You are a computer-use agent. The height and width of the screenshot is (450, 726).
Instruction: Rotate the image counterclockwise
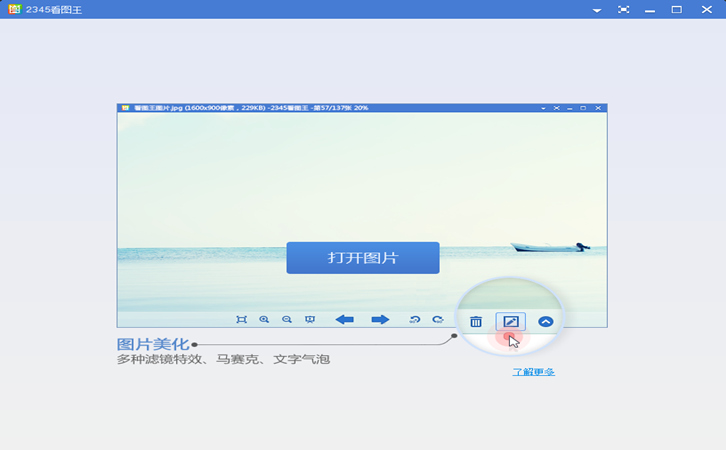tap(415, 320)
